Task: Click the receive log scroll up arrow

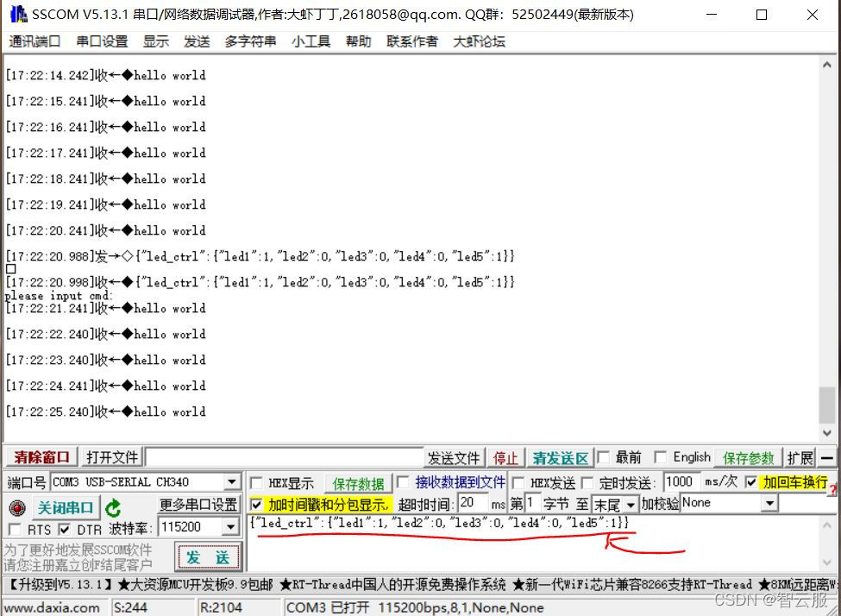Action: point(826,65)
